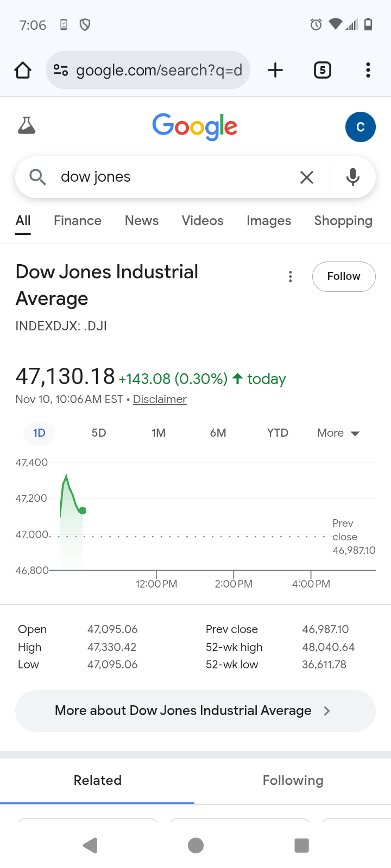Select the YTD chart range
The height and width of the screenshot is (868, 391).
click(278, 433)
